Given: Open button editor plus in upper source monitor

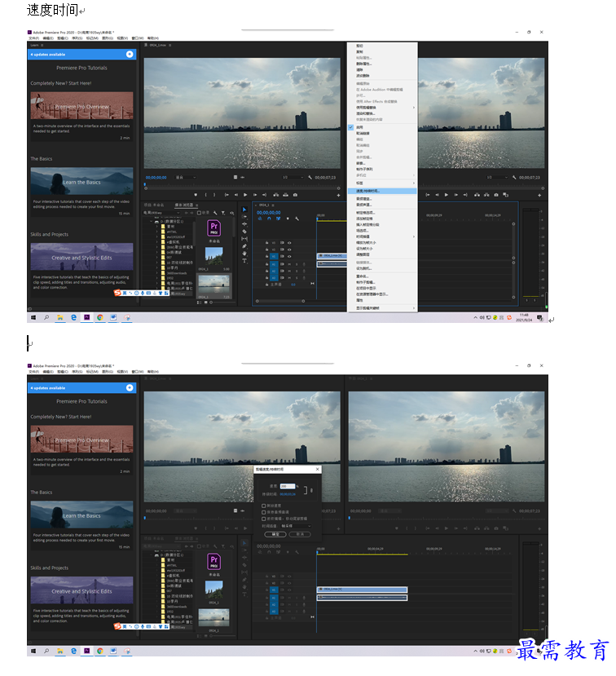Looking at the screenshot, I should [x=338, y=196].
